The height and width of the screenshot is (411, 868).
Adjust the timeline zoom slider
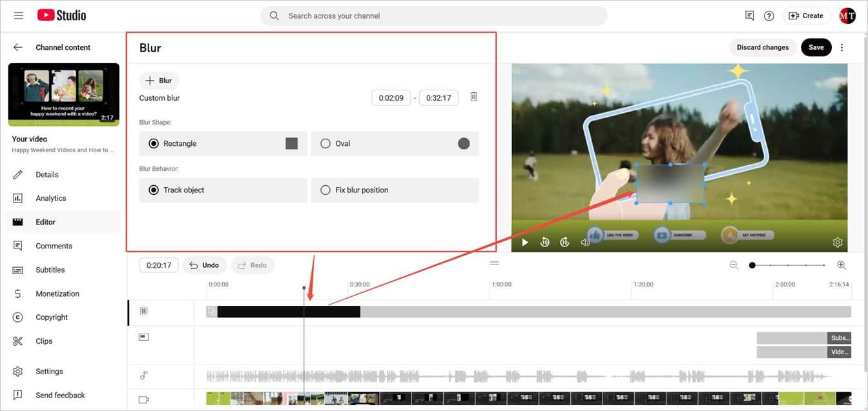coord(752,265)
